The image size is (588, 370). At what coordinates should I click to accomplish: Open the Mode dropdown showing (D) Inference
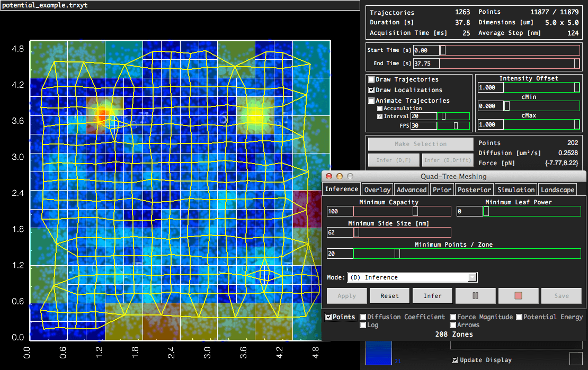coord(412,277)
